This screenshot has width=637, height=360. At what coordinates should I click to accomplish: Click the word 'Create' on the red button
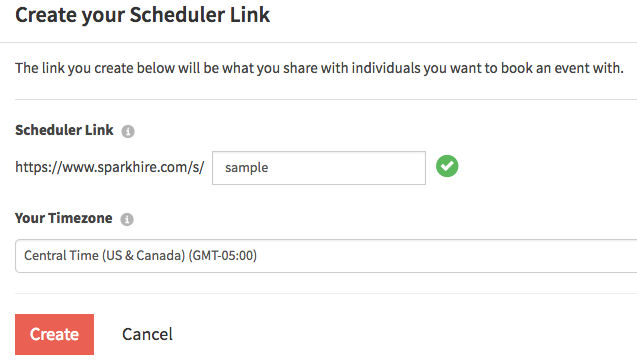click(x=54, y=334)
